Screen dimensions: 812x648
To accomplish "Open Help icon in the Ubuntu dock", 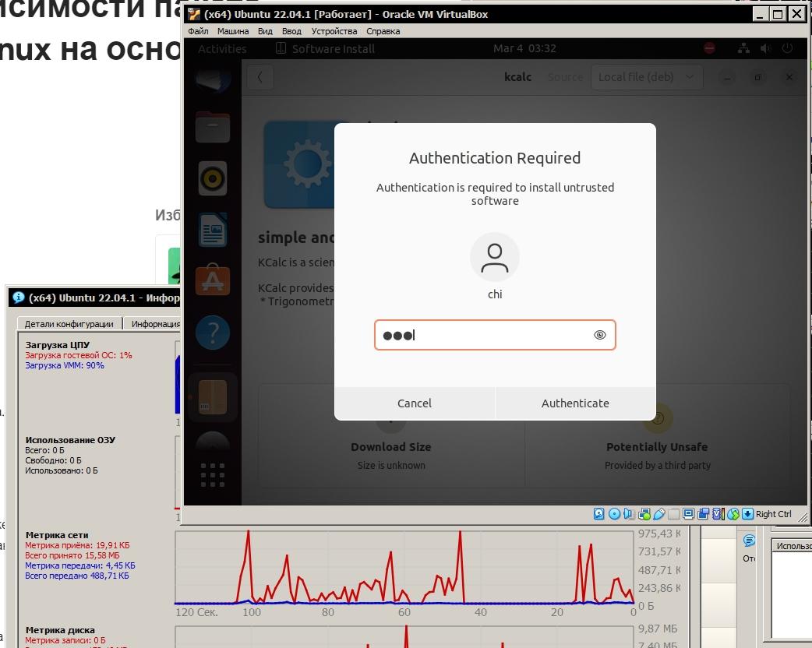I will [213, 333].
